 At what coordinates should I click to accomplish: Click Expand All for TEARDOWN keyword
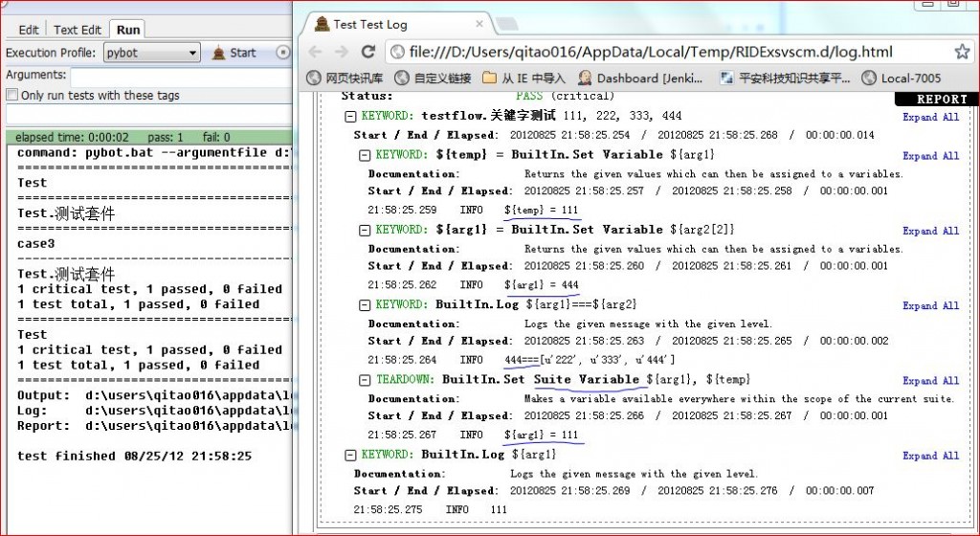click(x=930, y=380)
